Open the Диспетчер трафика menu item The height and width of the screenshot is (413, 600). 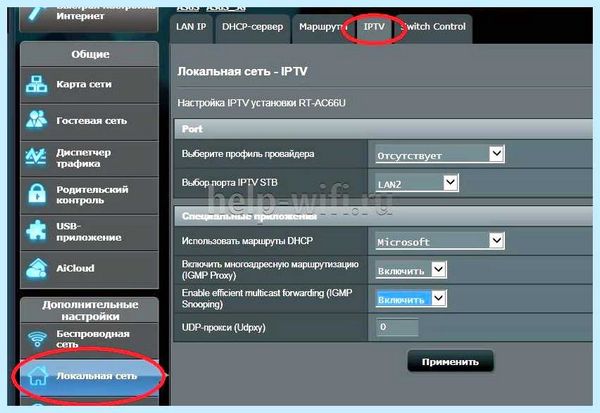[x=90, y=158]
